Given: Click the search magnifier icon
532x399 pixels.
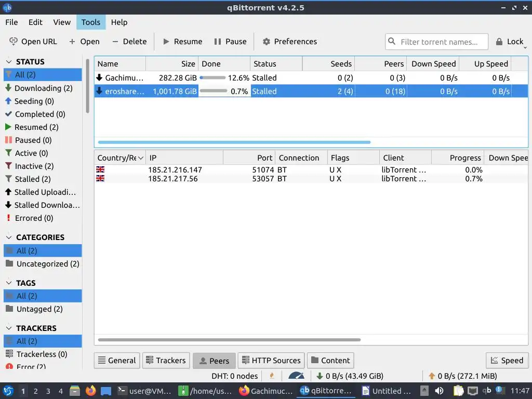Looking at the screenshot, I should click(392, 42).
